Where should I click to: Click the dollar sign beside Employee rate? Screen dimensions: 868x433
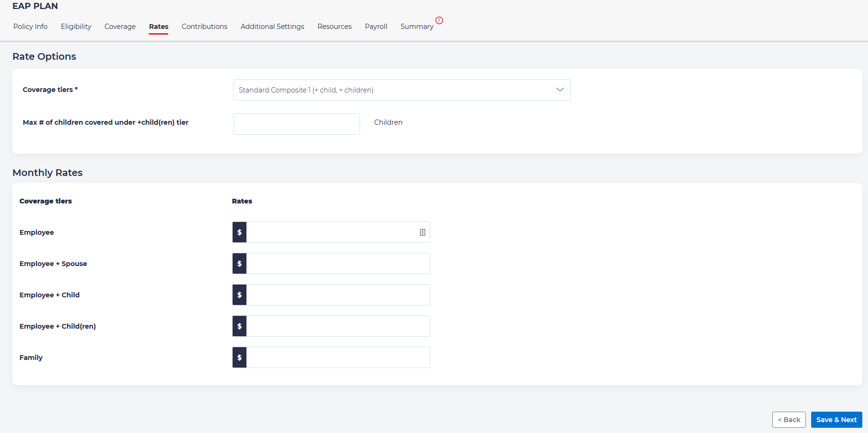[x=239, y=232]
